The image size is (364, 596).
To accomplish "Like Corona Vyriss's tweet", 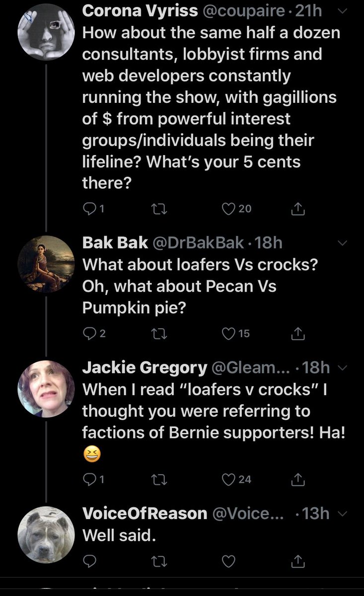I will (x=229, y=209).
